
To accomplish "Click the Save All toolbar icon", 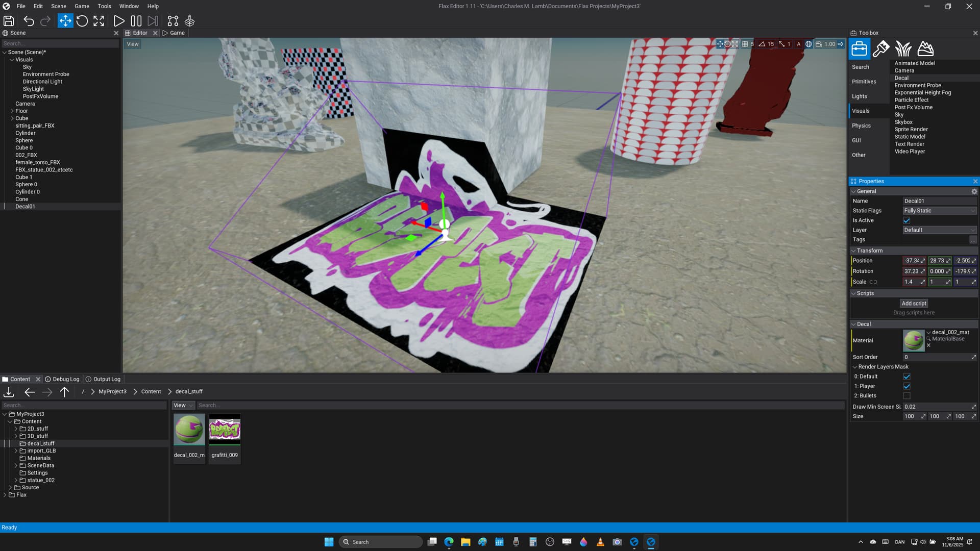I will click(x=9, y=21).
